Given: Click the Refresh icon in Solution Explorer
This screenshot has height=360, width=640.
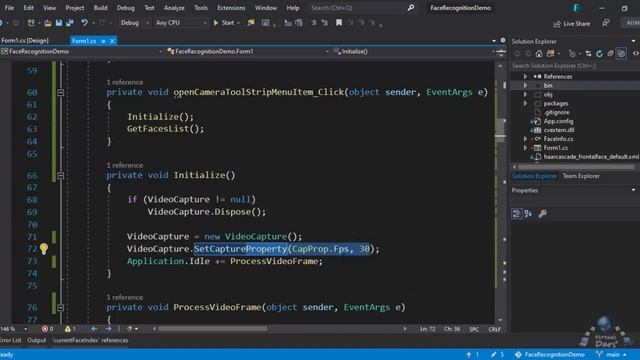Looking at the screenshot, I should pyautogui.click(x=599, y=53).
